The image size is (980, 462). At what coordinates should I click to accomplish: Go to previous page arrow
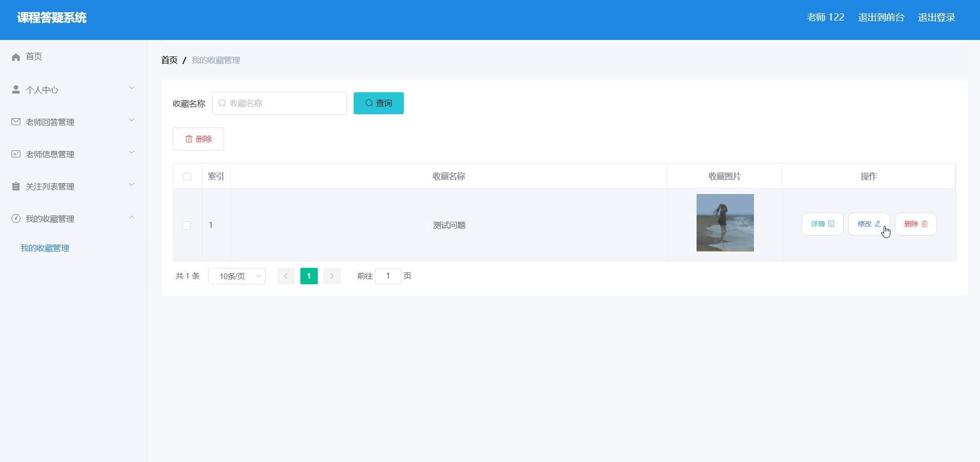click(x=285, y=276)
